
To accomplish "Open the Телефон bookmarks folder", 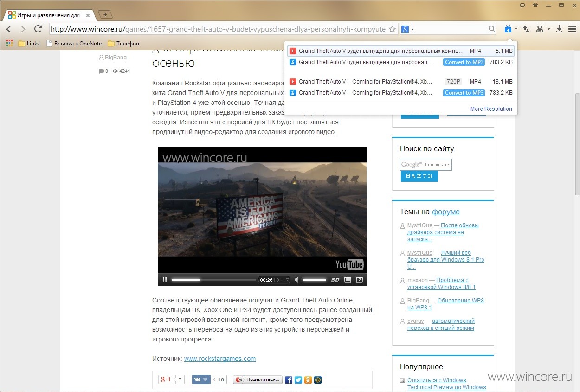I will 123,43.
